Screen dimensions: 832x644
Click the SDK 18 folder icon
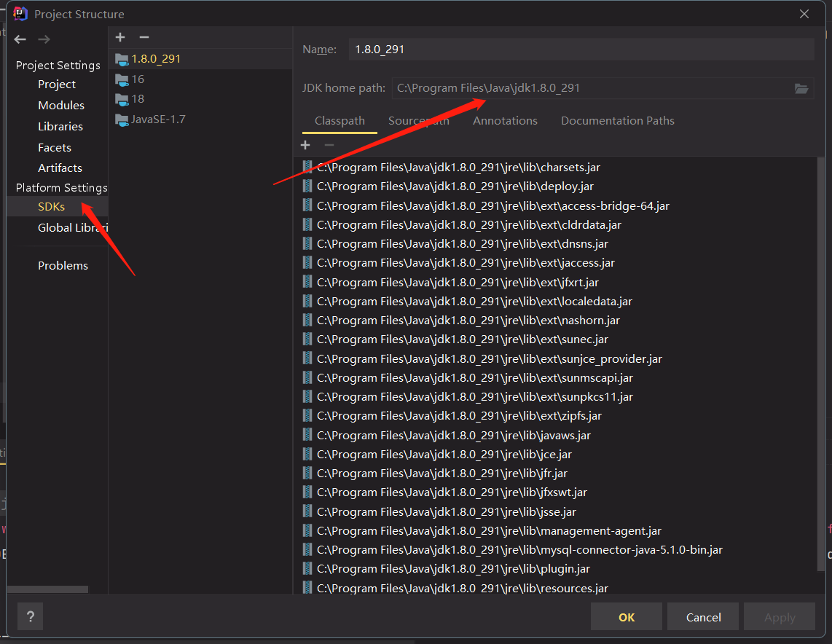(x=122, y=99)
